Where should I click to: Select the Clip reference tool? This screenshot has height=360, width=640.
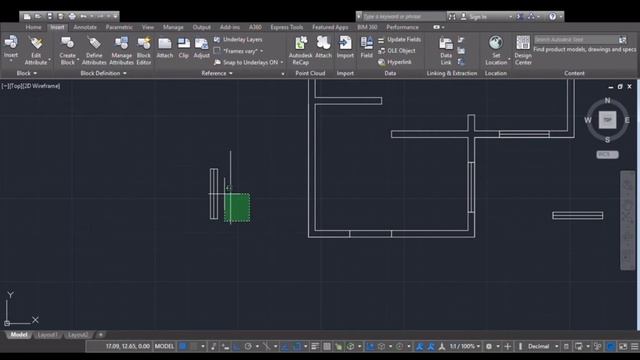click(184, 48)
